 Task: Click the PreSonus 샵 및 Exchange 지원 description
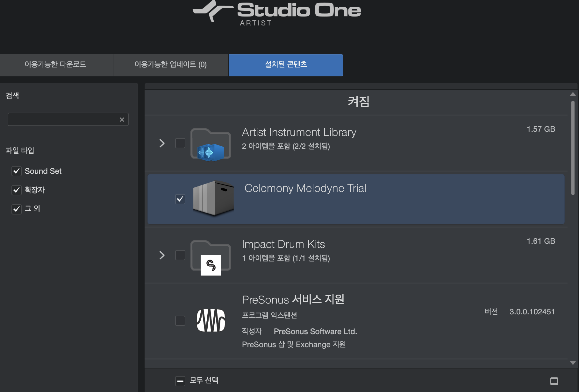pyautogui.click(x=294, y=345)
